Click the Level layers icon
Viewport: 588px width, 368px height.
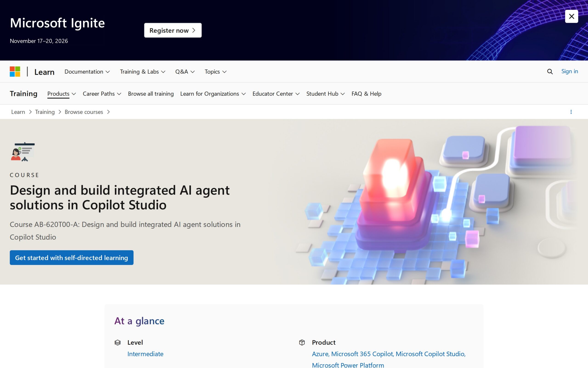[118, 342]
